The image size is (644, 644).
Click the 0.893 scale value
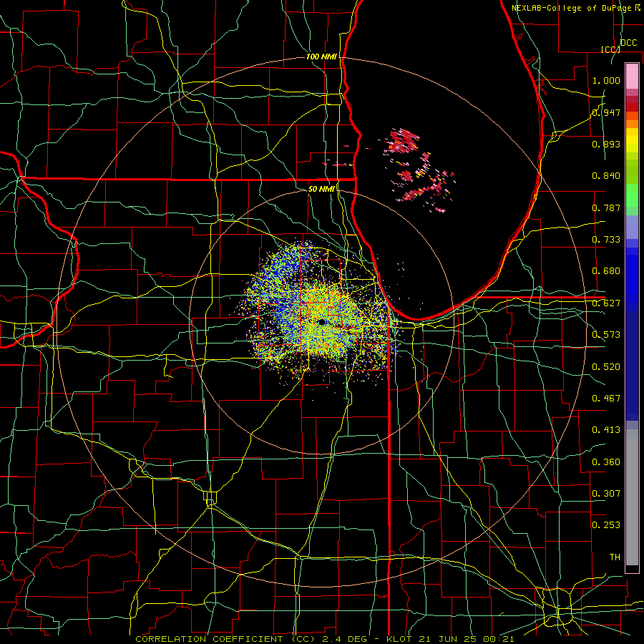606,144
